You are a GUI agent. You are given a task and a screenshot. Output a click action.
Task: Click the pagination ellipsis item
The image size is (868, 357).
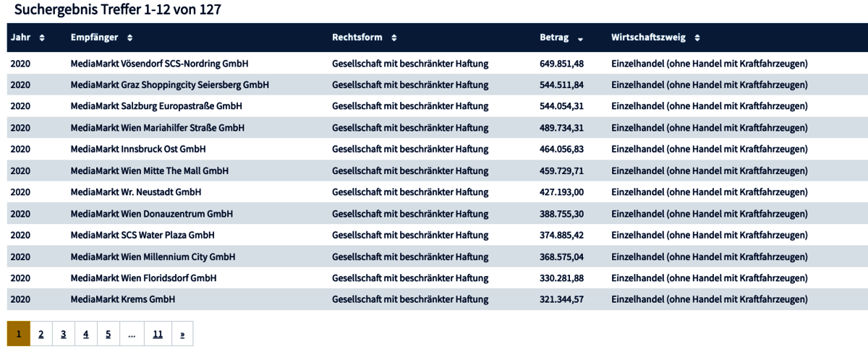coord(132,334)
